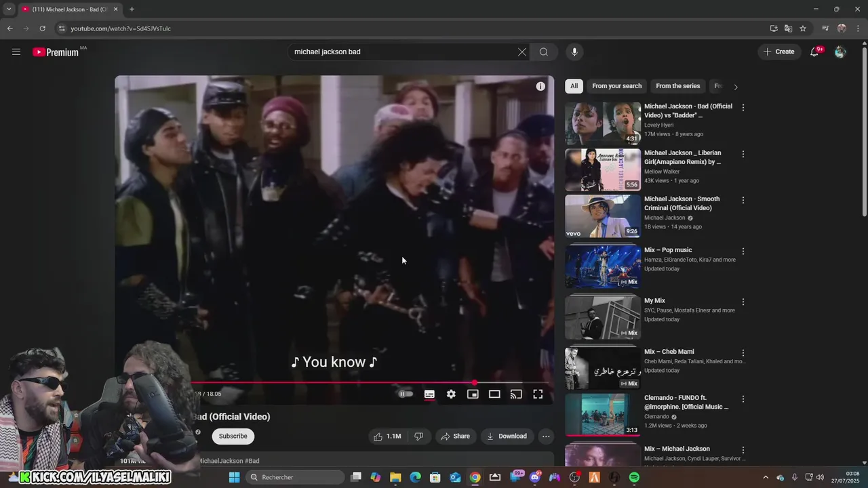Click the video info card icon
This screenshot has height=488, width=868.
tap(540, 86)
